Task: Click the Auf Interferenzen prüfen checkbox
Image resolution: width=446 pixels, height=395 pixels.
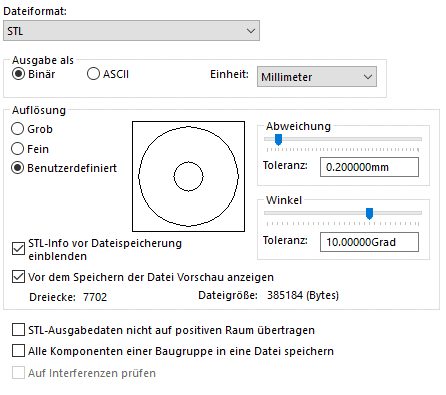Action: click(18, 372)
